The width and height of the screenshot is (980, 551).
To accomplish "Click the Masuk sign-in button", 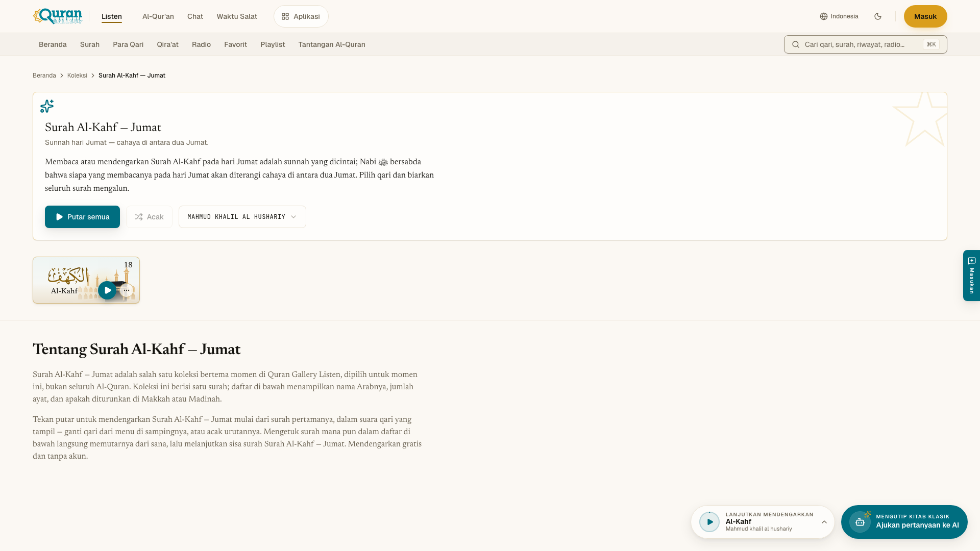I will point(925,16).
